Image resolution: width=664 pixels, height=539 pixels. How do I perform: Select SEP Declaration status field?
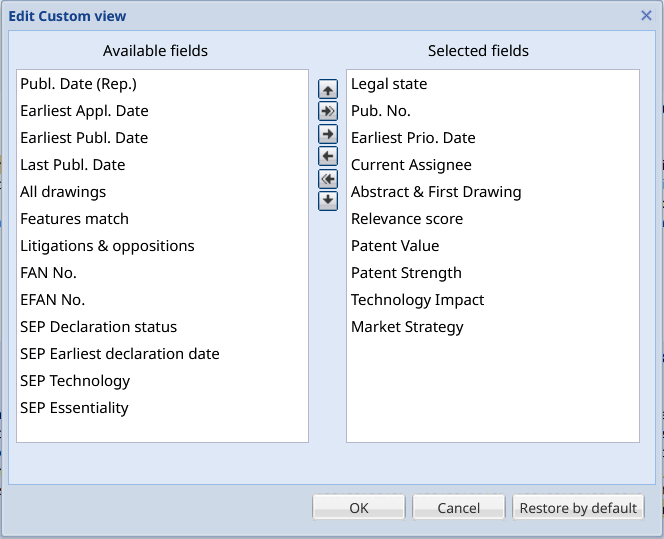[98, 327]
